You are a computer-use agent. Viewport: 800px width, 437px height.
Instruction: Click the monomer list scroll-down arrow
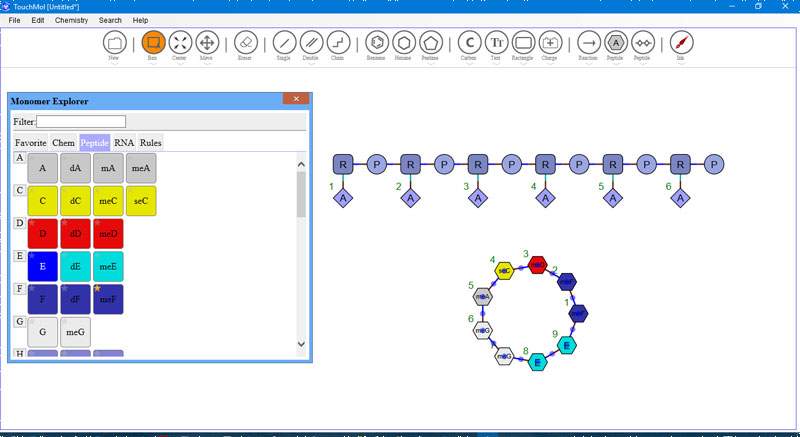[301, 344]
